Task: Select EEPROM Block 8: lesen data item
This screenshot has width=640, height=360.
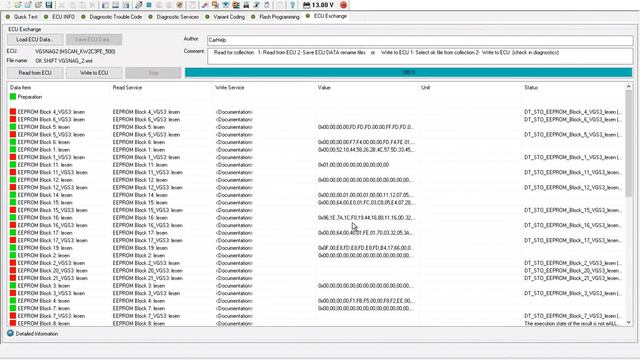Action: (44, 323)
